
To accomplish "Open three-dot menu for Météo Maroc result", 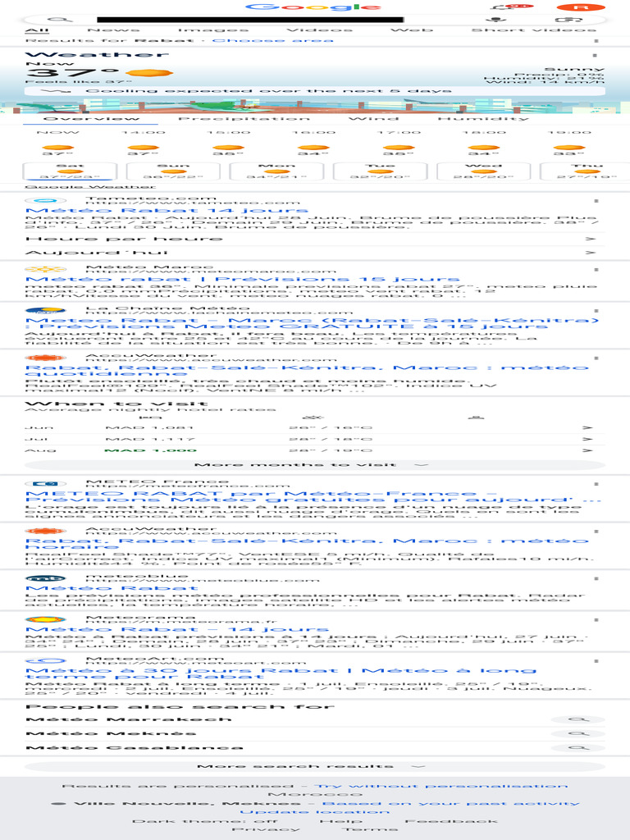I will click(596, 269).
